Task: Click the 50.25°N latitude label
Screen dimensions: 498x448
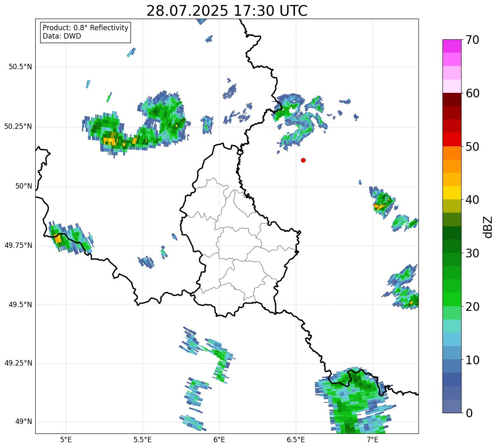Action: [x=18, y=126]
